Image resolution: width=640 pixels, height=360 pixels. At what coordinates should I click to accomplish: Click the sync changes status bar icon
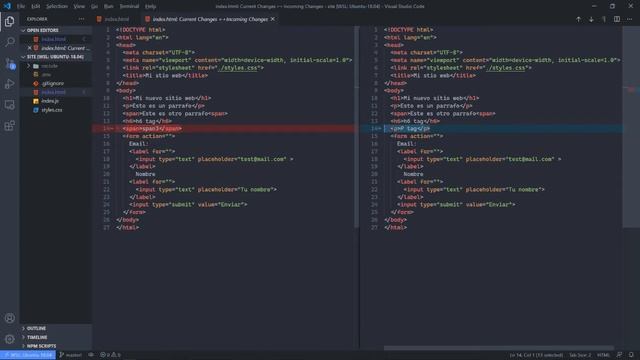91,355
